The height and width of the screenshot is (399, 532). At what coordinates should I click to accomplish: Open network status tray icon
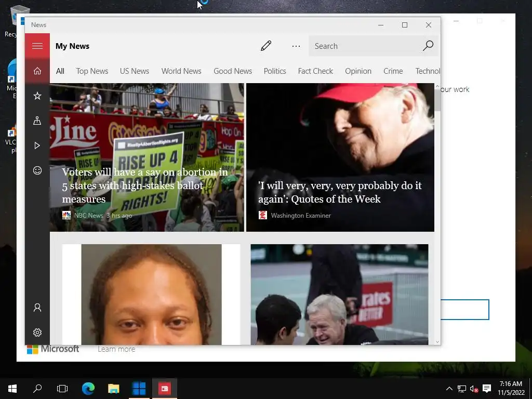click(x=462, y=389)
